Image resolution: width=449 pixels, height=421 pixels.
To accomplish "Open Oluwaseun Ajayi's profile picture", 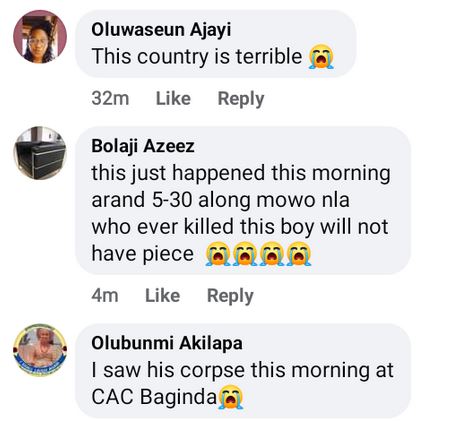I will tap(40, 37).
